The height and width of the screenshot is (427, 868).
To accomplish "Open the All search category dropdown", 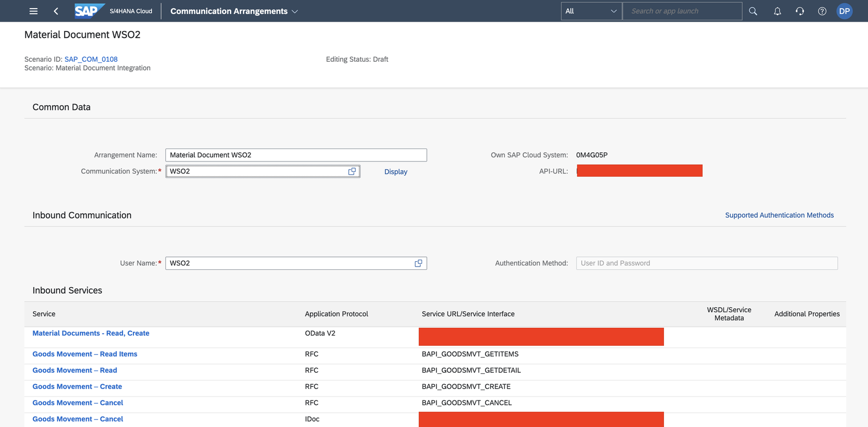I will tap(591, 11).
